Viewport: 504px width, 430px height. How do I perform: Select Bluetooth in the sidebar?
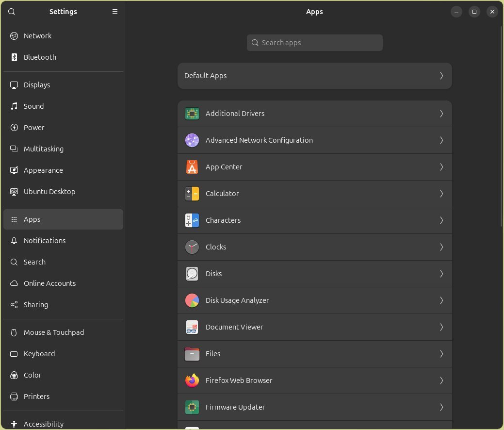(40, 57)
